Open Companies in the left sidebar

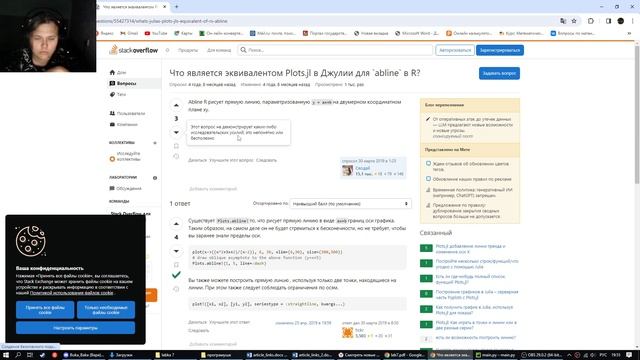pyautogui.click(x=124, y=124)
